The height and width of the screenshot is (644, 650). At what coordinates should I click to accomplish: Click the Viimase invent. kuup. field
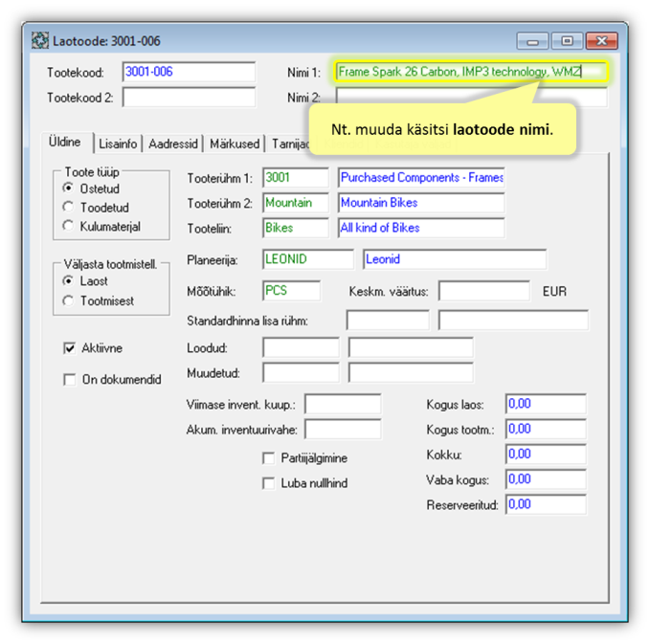[343, 404]
